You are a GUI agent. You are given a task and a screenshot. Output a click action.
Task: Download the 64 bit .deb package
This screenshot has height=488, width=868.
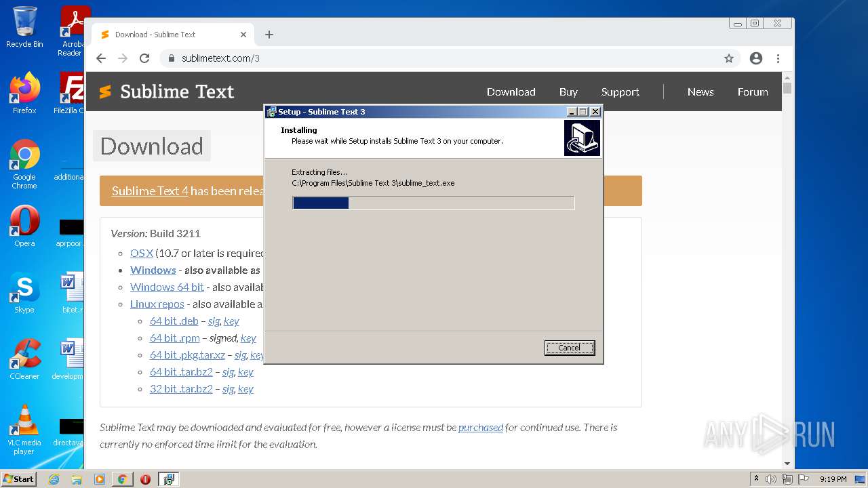pos(174,321)
